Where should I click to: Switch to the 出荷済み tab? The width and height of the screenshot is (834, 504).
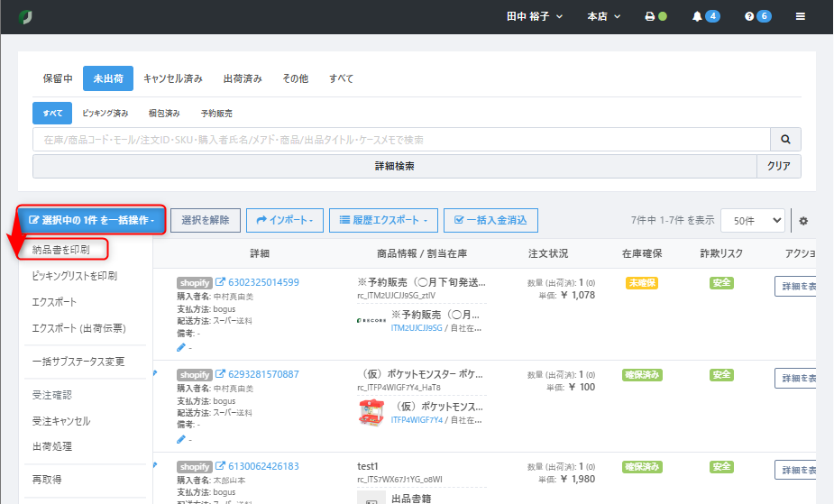coord(243,78)
